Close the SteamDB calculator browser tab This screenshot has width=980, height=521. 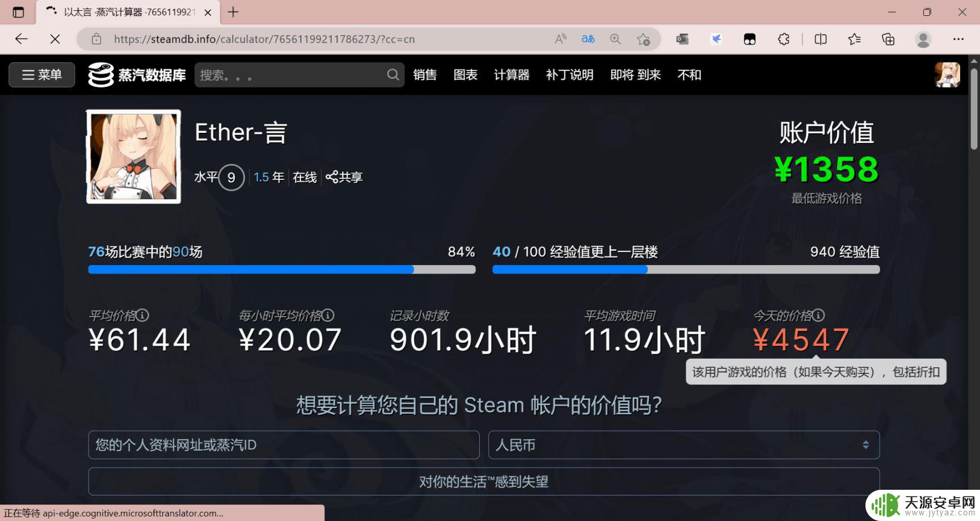[208, 12]
